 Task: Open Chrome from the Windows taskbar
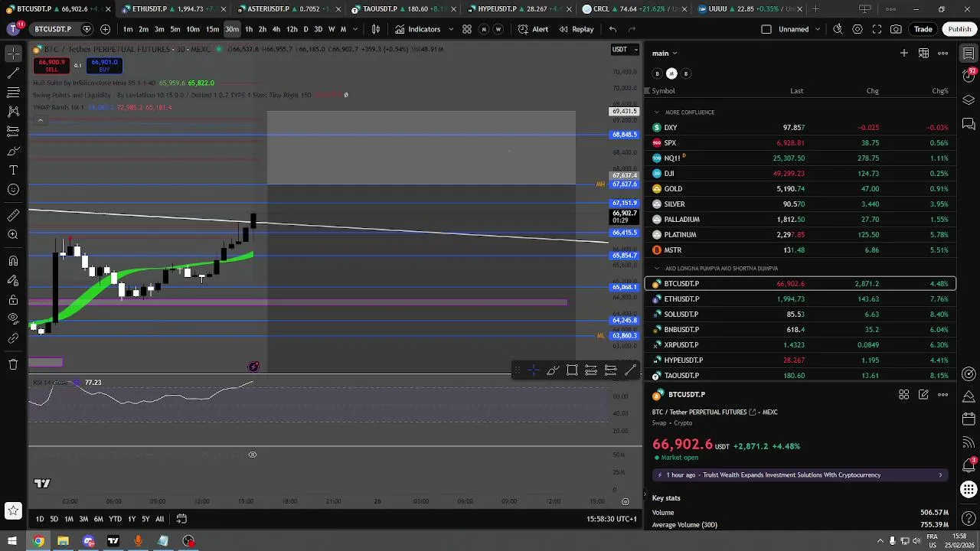pos(38,541)
